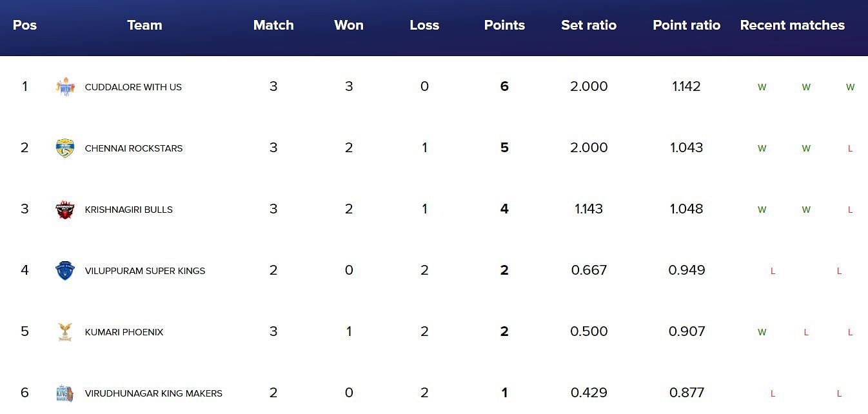This screenshot has width=868, height=414.
Task: Click Kumari Phoenix's green W recent-match marker
Action: point(762,333)
